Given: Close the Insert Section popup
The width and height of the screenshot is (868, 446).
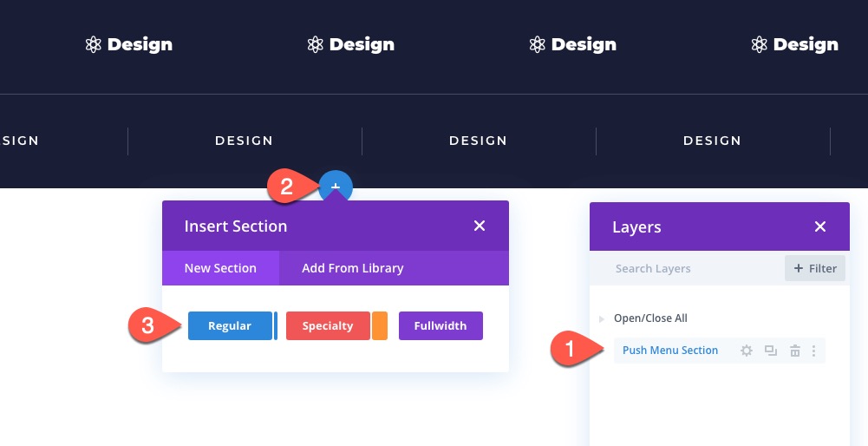Looking at the screenshot, I should click(x=480, y=226).
